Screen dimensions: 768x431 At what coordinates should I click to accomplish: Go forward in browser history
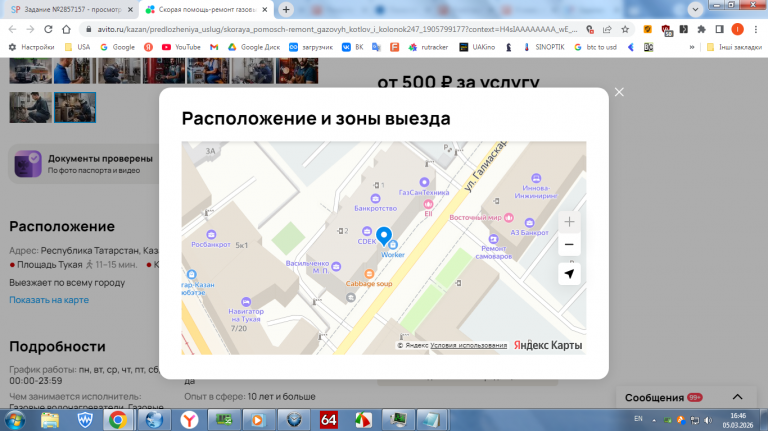coord(30,29)
